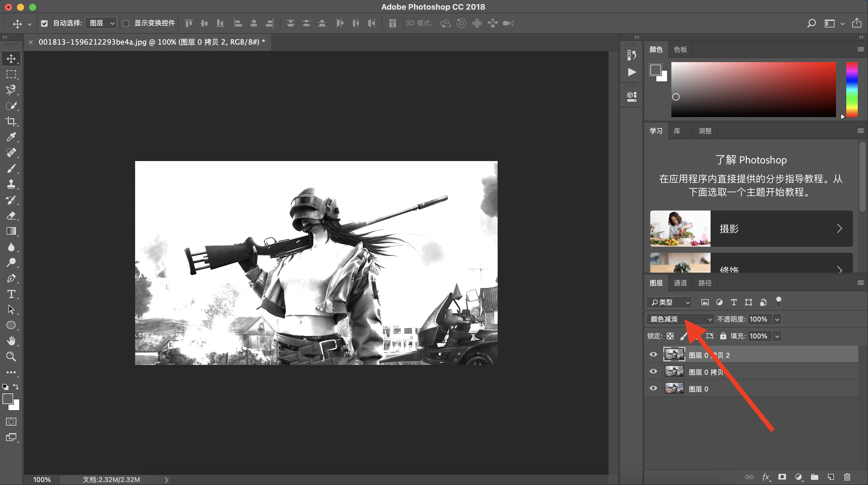Select the Clone Stamp tool
The width and height of the screenshot is (868, 485).
click(11, 184)
